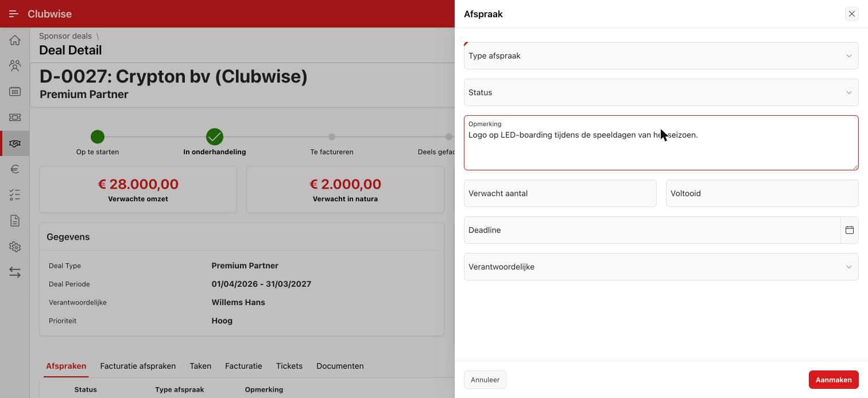Switch to the Facturatie afspraken tab
This screenshot has height=398, width=868.
(138, 366)
